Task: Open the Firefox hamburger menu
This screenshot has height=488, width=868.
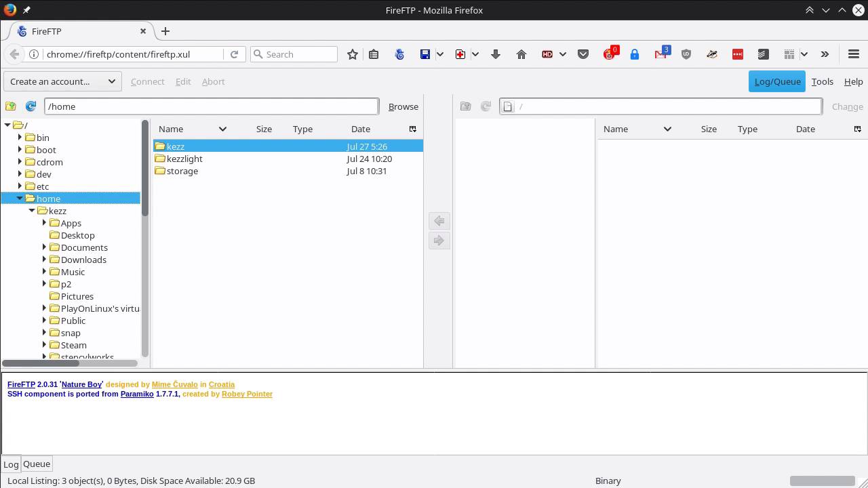Action: pyautogui.click(x=854, y=54)
